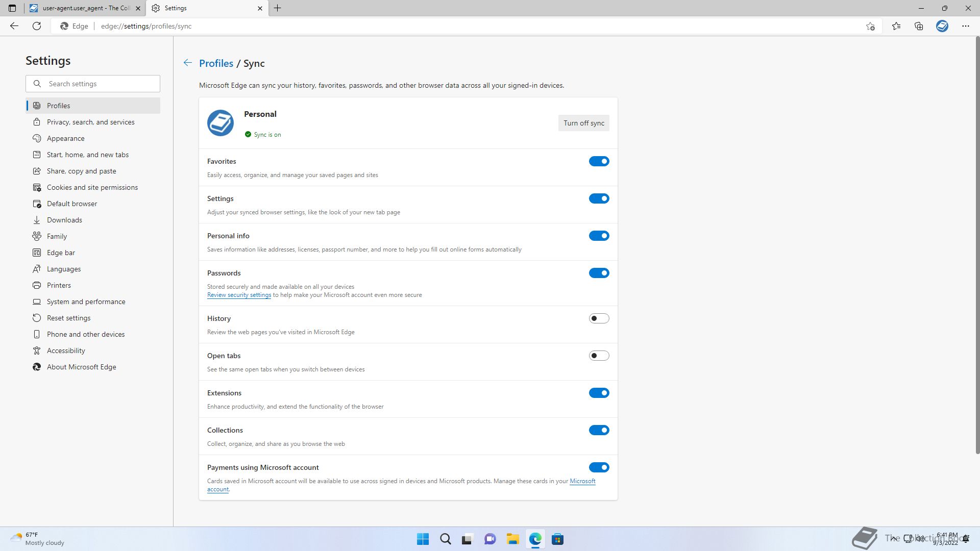Screen dimensions: 980x551
Task: Add this page to favorites star icon
Action: coord(870,26)
